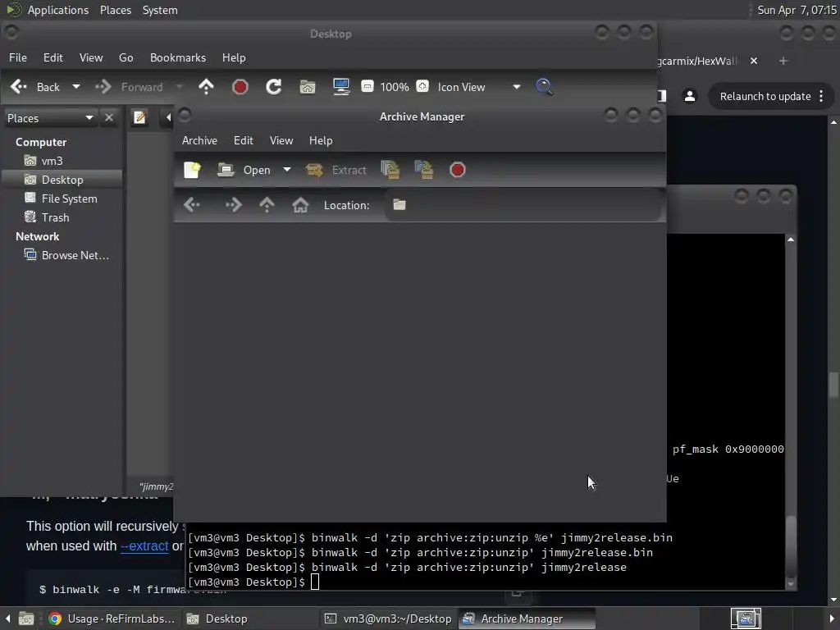
Task: Open Chrome three-dot menu
Action: tap(821, 97)
